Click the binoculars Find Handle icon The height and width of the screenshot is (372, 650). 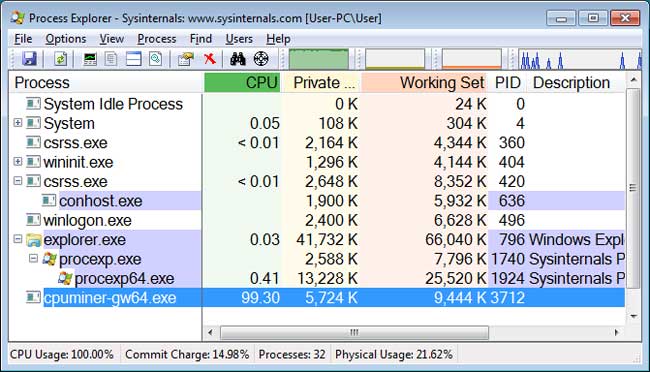click(238, 59)
